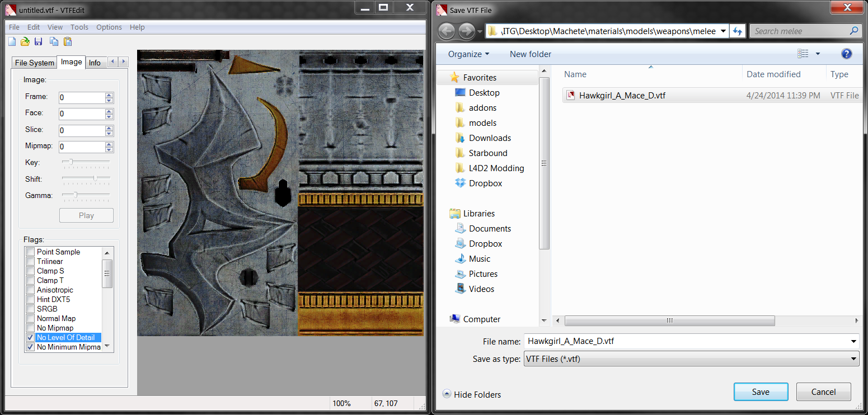Check the Clamp S flag
Viewport: 868px width, 415px height.
click(30, 271)
